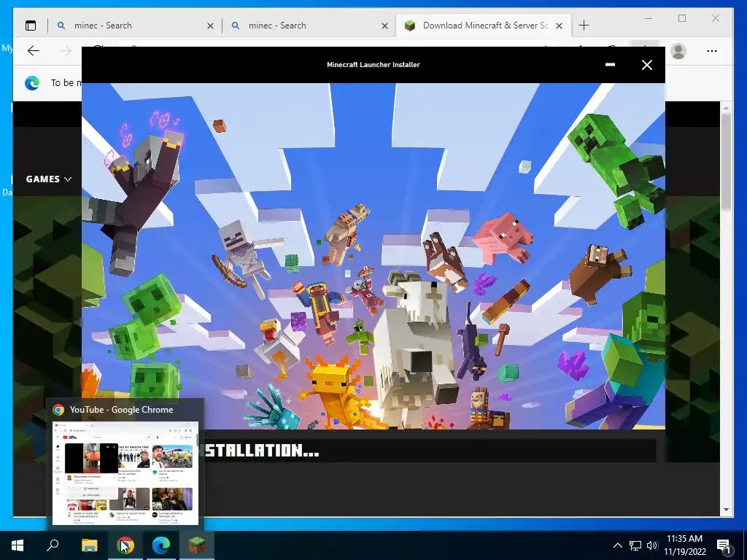Minimize the Minecraft Launcher Installer window
This screenshot has height=560, width=747.
point(610,65)
